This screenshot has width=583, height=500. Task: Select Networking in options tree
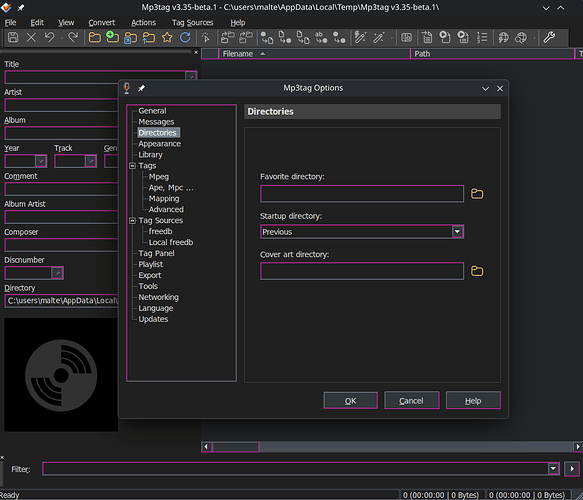(158, 297)
